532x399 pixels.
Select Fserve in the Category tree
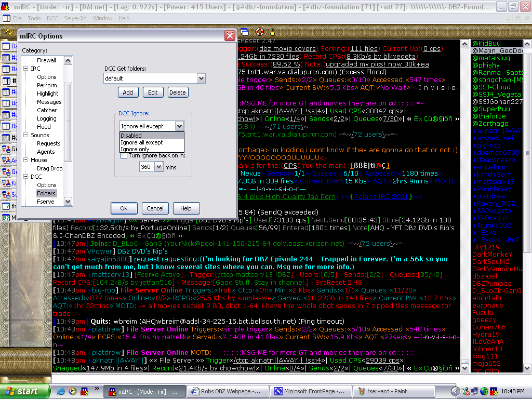tap(45, 202)
